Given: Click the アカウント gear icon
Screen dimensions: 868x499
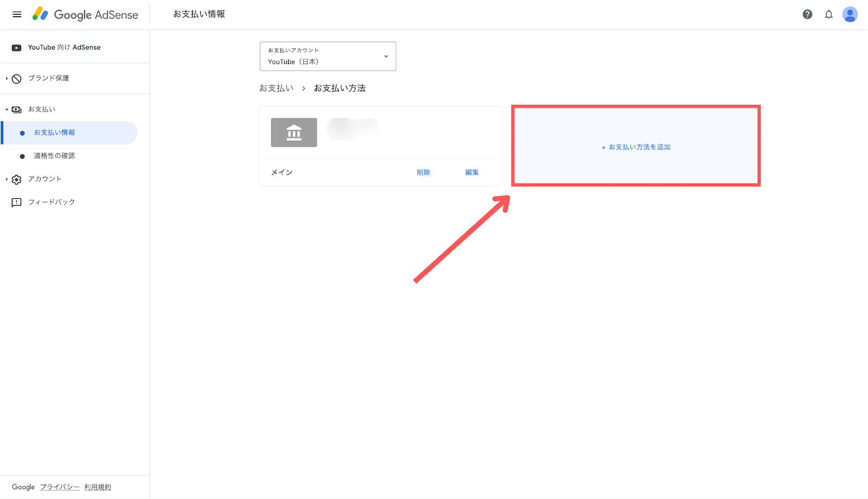Looking at the screenshot, I should pyautogui.click(x=17, y=179).
